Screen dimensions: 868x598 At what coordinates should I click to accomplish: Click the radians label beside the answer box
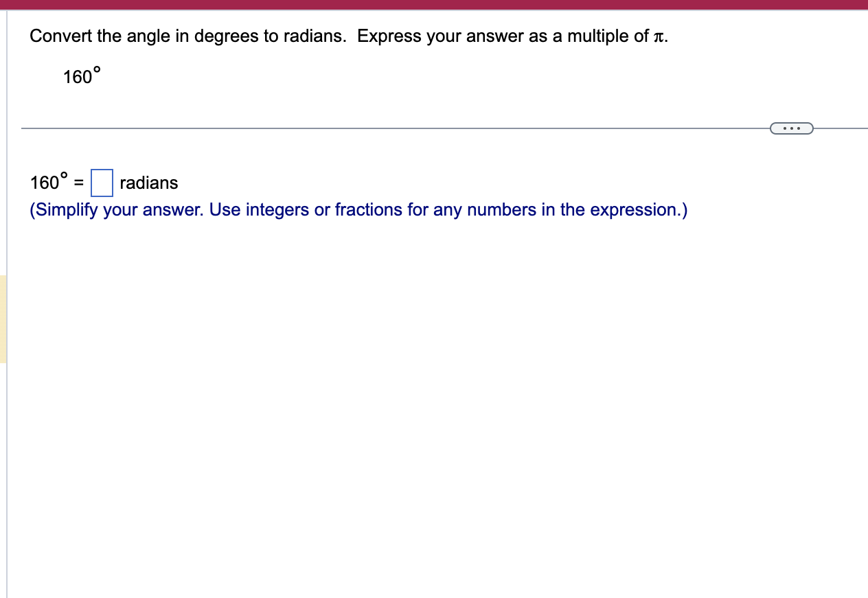[x=148, y=183]
